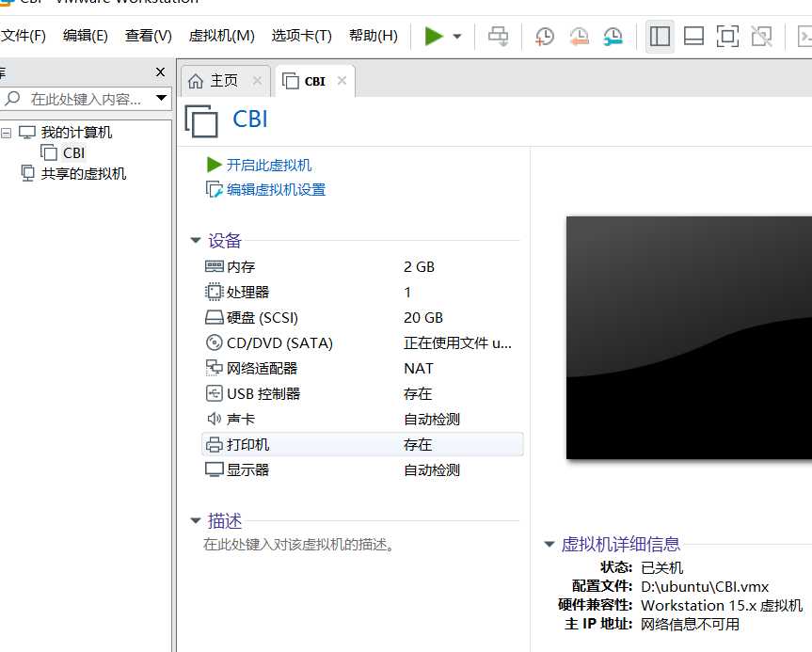Click the status value 已关机
The width and height of the screenshot is (812, 652).
coord(661,567)
